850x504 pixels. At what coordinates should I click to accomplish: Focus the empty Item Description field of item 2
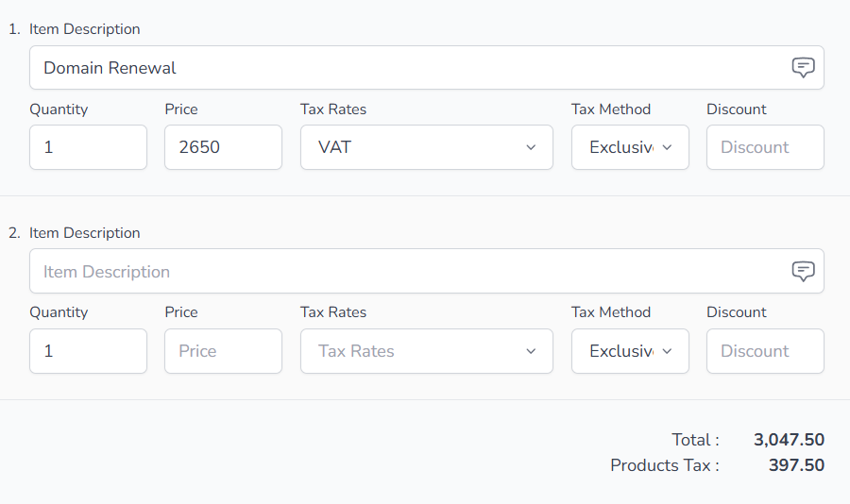point(427,272)
